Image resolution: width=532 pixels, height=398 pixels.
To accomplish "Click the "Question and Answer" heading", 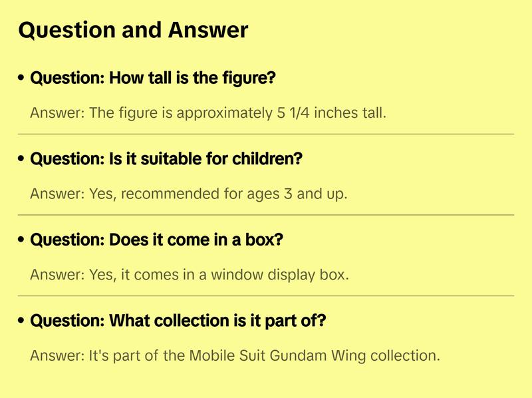I will tap(133, 30).
